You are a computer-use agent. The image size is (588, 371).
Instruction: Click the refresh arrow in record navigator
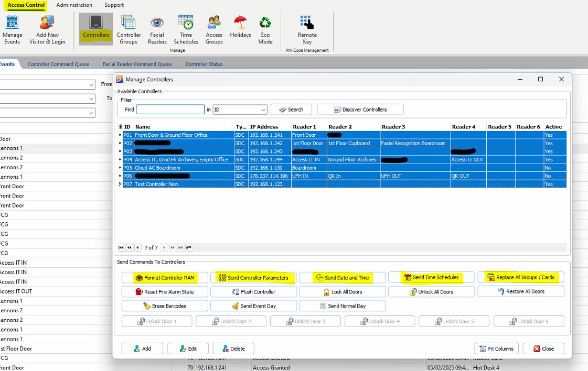click(189, 247)
